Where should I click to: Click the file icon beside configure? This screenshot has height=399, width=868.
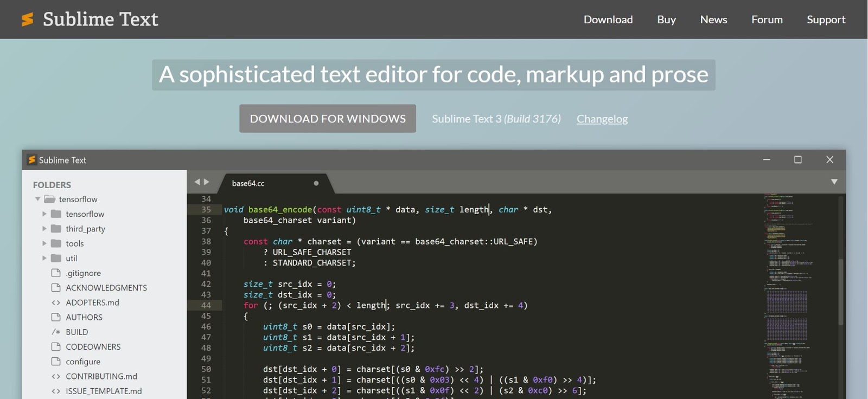pos(55,361)
